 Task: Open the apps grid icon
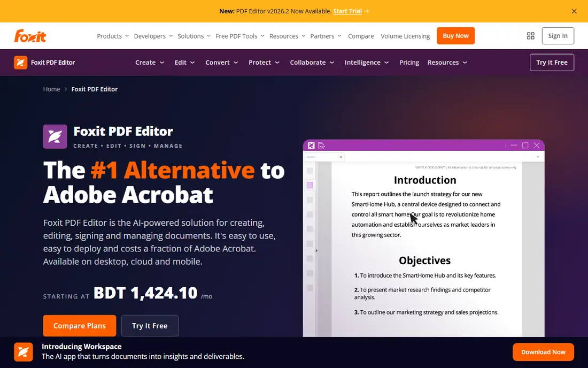click(x=530, y=36)
